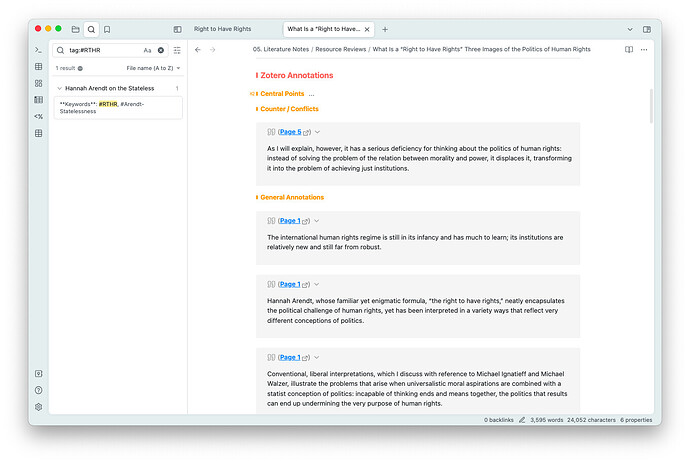Viewport: 690px width, 462px height.
Task: Select the search panel icon
Action: pos(91,29)
